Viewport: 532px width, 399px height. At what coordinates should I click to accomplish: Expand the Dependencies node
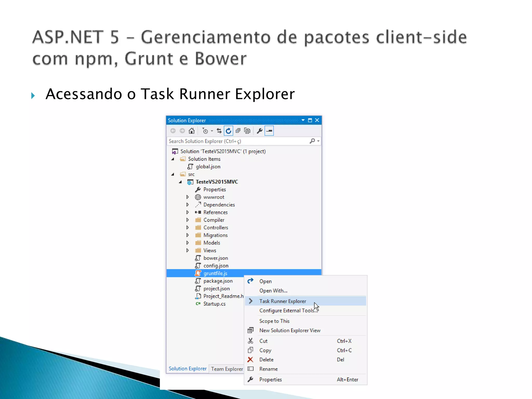coord(188,205)
